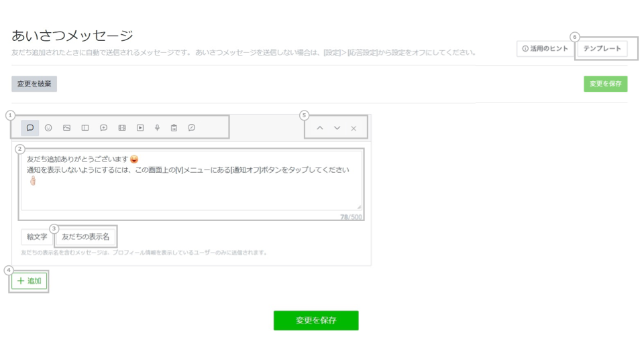Remove the message with the X icon
This screenshot has width=644, height=339.
click(x=354, y=128)
